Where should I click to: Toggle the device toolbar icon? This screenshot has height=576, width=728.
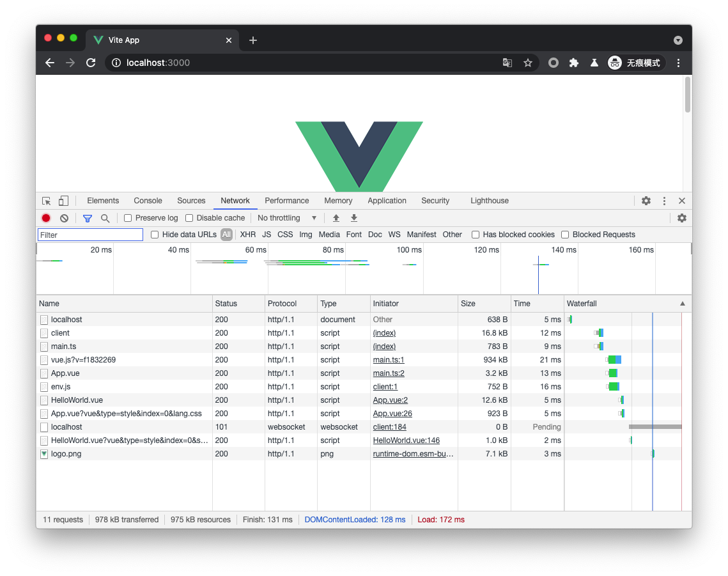[64, 201]
